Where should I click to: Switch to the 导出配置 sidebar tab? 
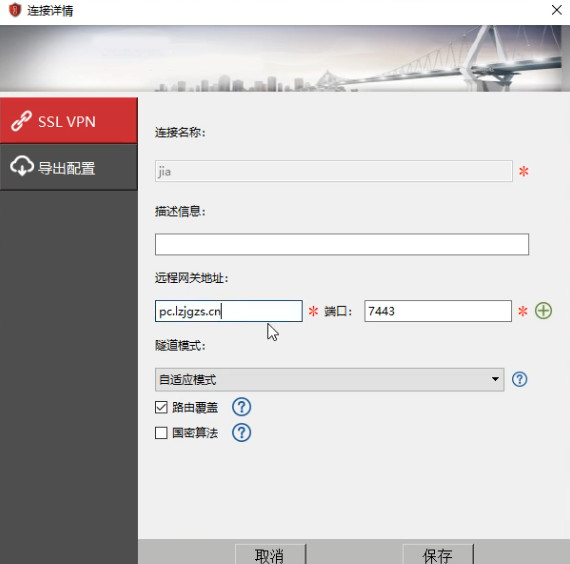(69, 167)
